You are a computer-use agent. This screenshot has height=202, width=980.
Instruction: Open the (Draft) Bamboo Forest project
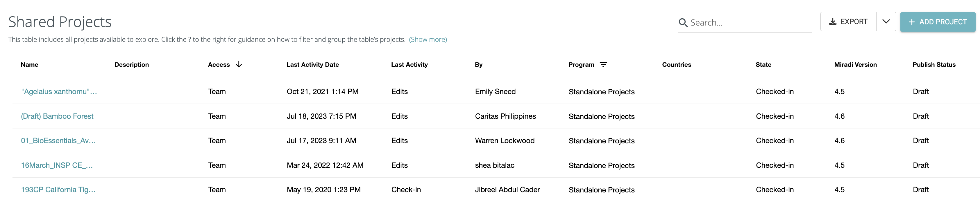(57, 116)
